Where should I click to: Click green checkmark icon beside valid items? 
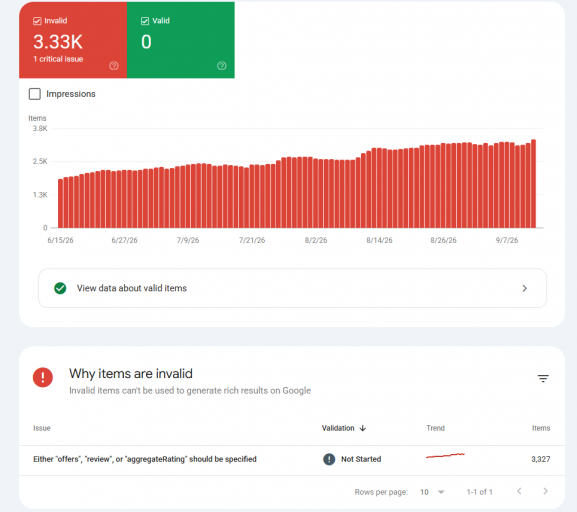tap(60, 288)
